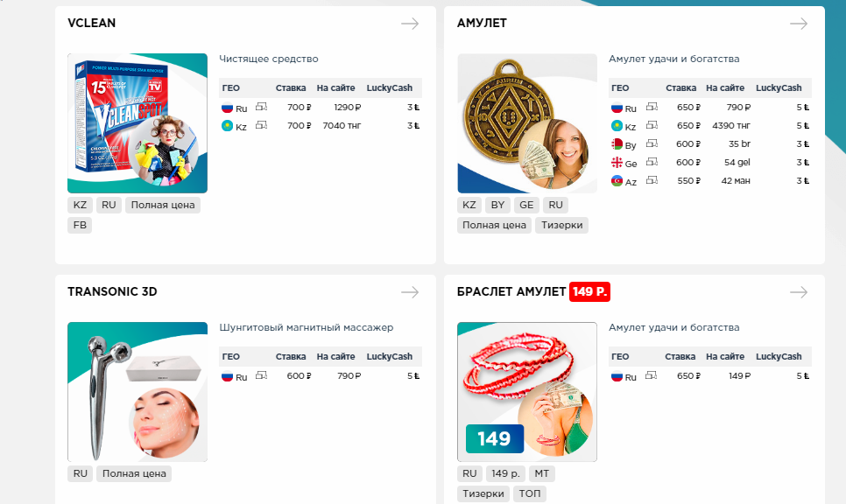Open VCLEAN offer via arrow icon

click(x=410, y=24)
